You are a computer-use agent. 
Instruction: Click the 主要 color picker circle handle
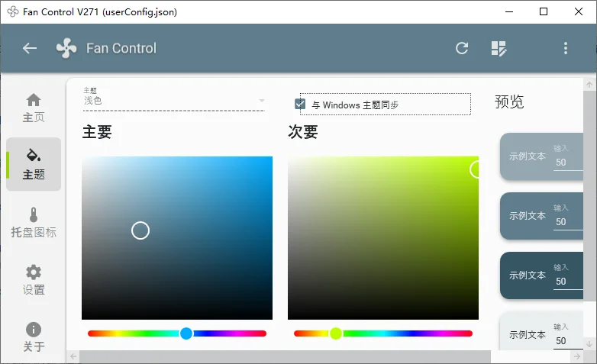coord(140,230)
